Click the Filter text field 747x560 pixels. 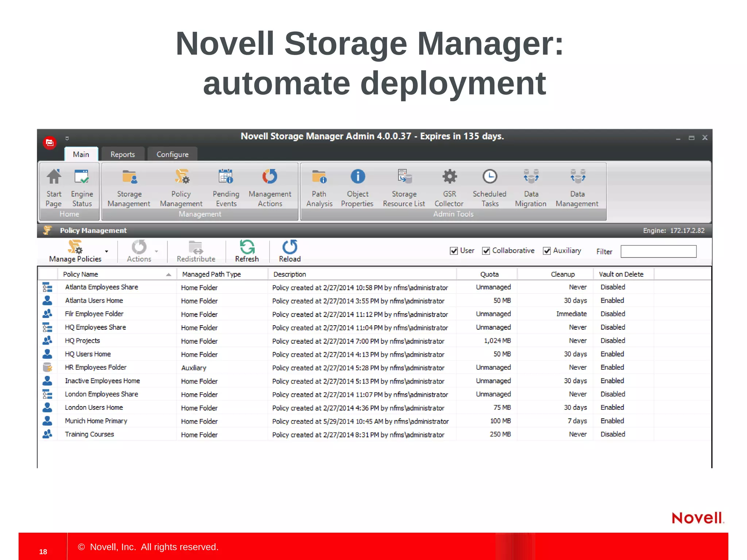pos(658,252)
